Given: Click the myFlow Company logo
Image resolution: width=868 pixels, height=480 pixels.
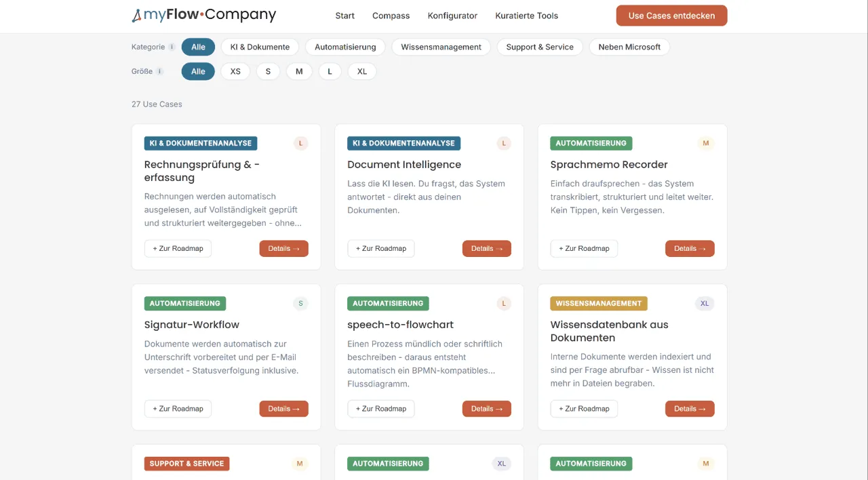Looking at the screenshot, I should [x=204, y=15].
